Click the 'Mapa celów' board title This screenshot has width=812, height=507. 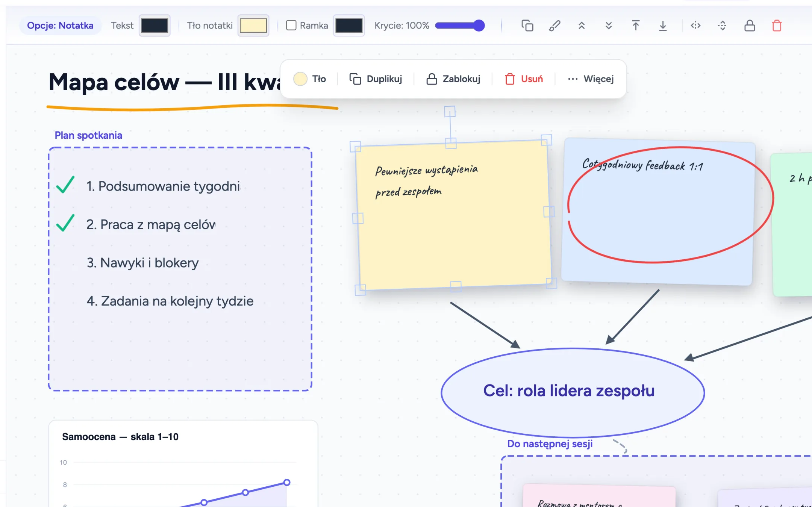point(165,82)
